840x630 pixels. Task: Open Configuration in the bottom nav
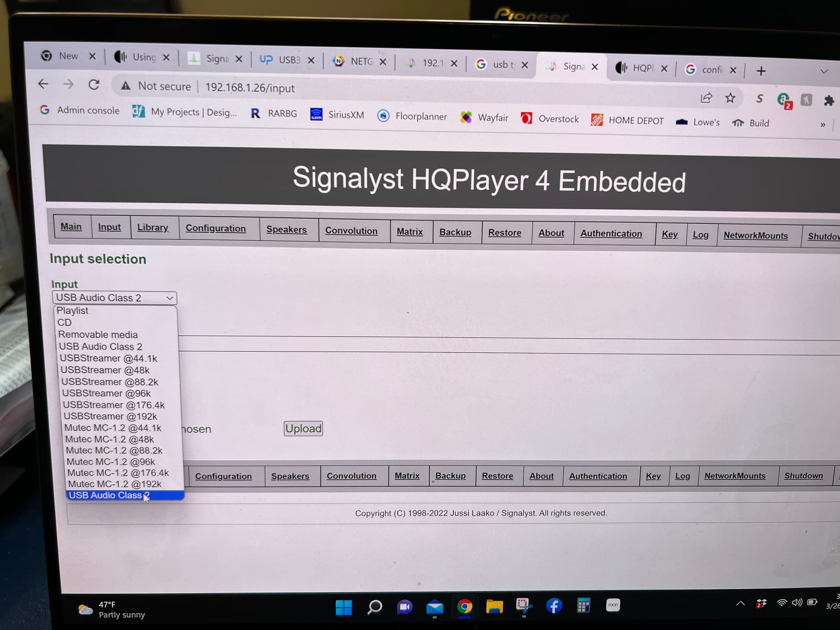click(x=224, y=476)
